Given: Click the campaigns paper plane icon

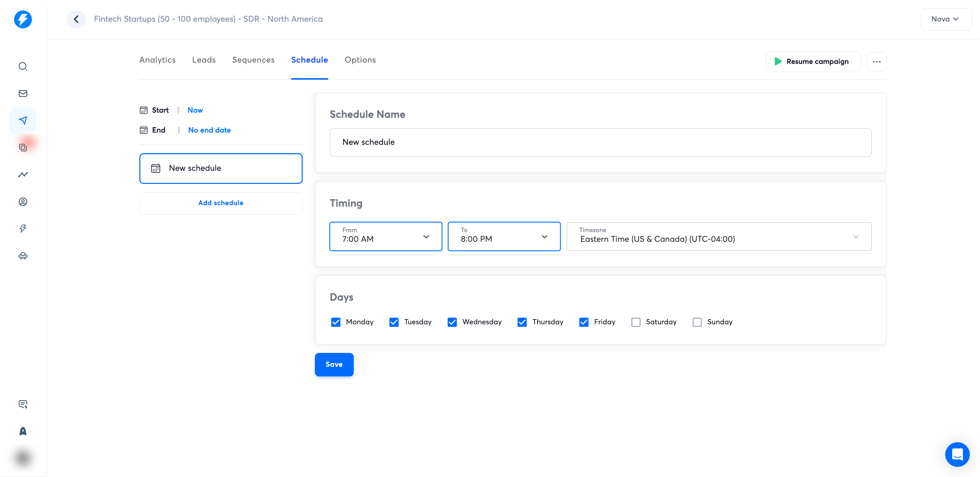Looking at the screenshot, I should pos(23,121).
